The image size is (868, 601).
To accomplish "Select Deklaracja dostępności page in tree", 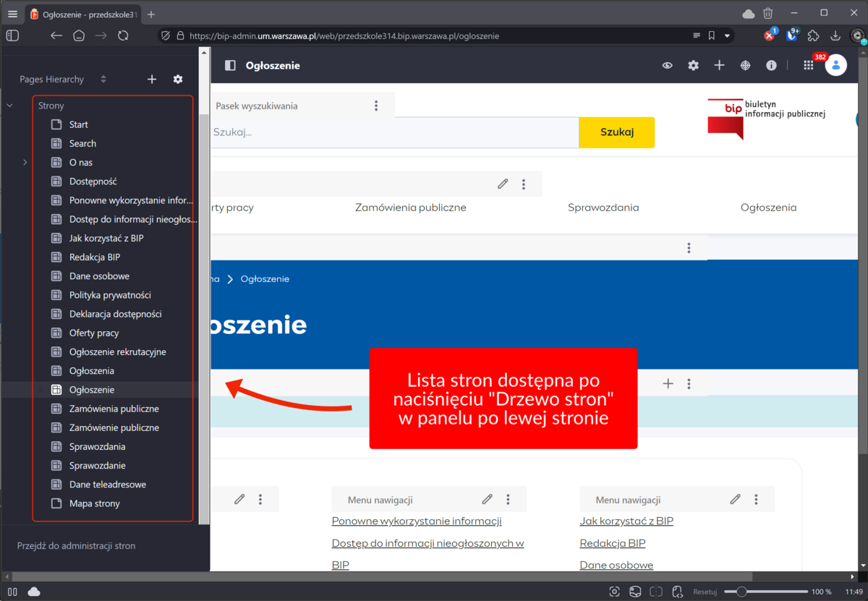I will click(x=115, y=314).
